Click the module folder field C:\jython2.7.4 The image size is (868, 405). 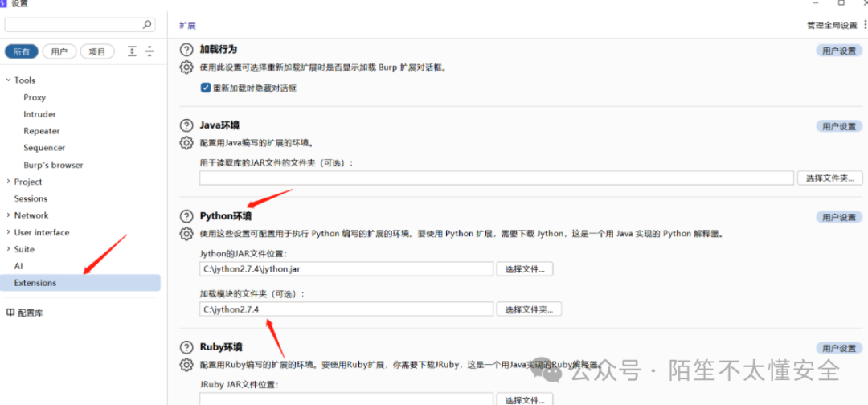click(346, 309)
